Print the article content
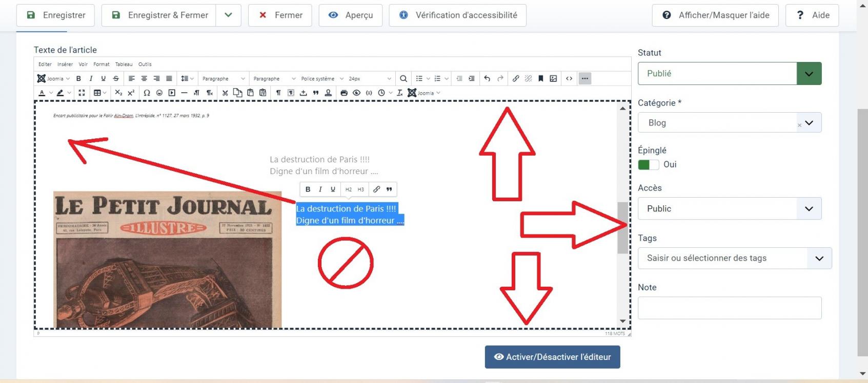The image size is (868, 383). [344, 93]
